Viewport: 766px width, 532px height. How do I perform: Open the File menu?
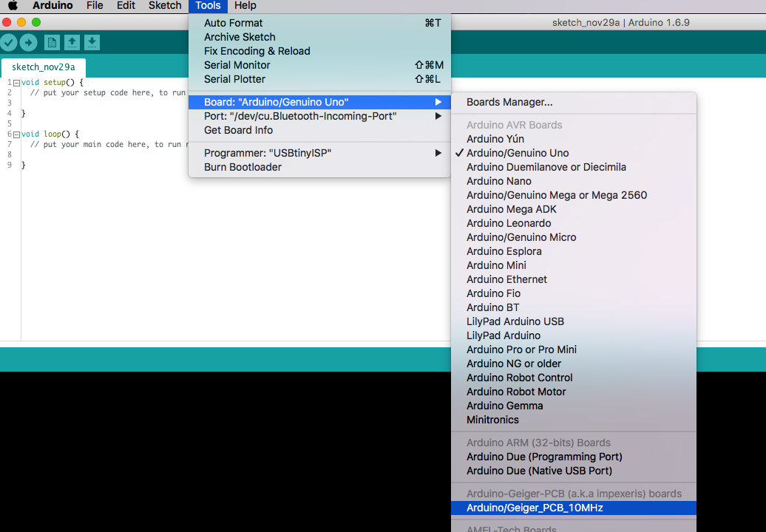[95, 5]
